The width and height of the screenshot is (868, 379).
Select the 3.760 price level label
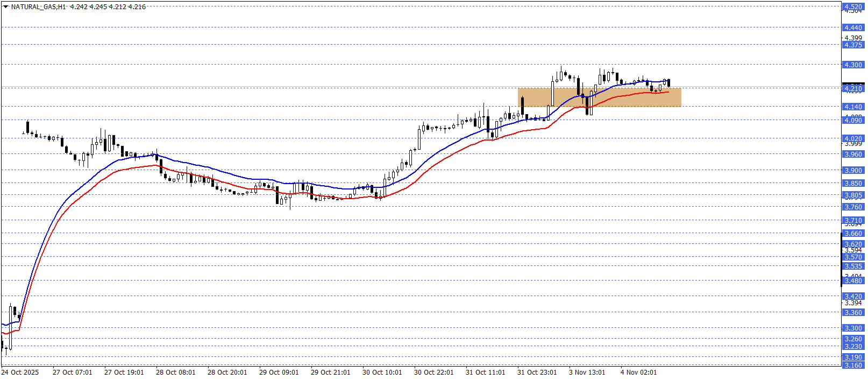pos(853,207)
